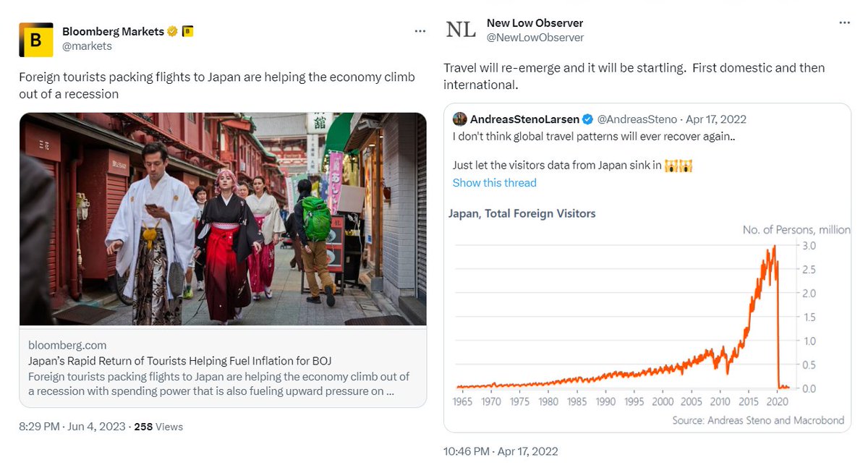Open AndreasStenoLarsen name in quoted tweet
The width and height of the screenshot is (868, 465).
point(524,119)
